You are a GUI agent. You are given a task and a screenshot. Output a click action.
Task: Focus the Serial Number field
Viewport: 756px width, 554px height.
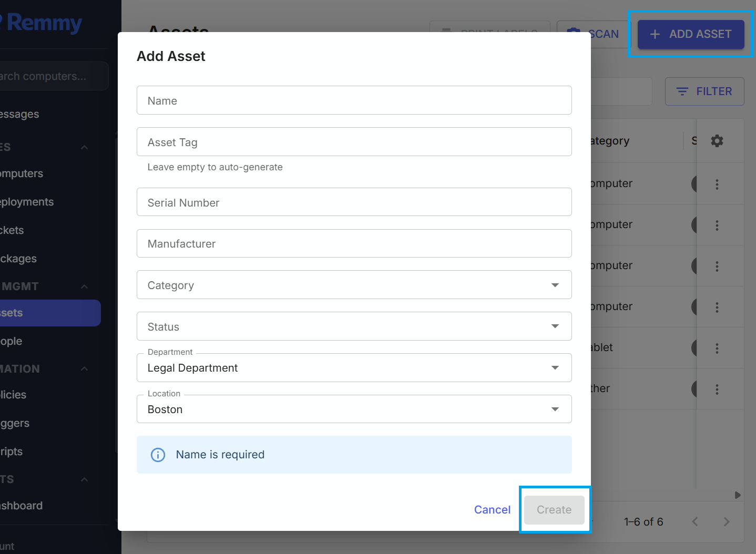click(354, 202)
